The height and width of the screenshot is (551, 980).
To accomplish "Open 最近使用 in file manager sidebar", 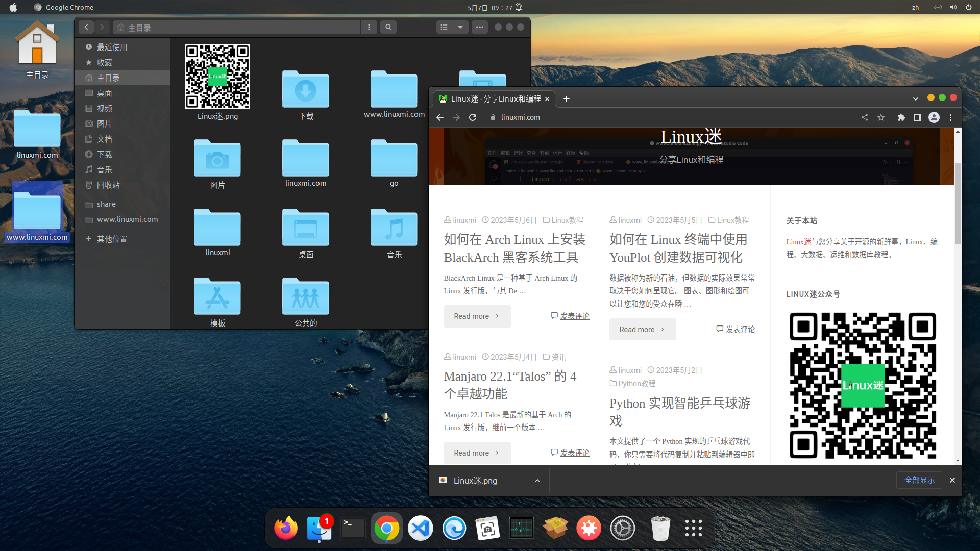I will [122, 47].
